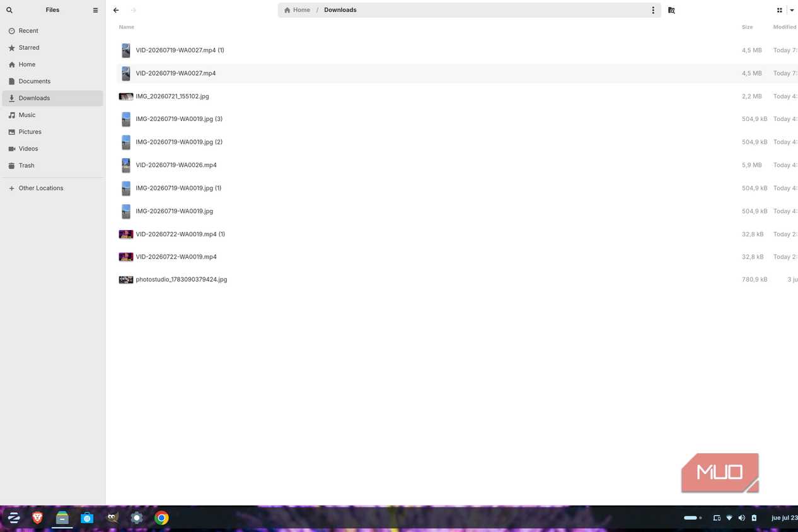Select Home in the path bar
The height and width of the screenshot is (532, 798).
pyautogui.click(x=297, y=10)
